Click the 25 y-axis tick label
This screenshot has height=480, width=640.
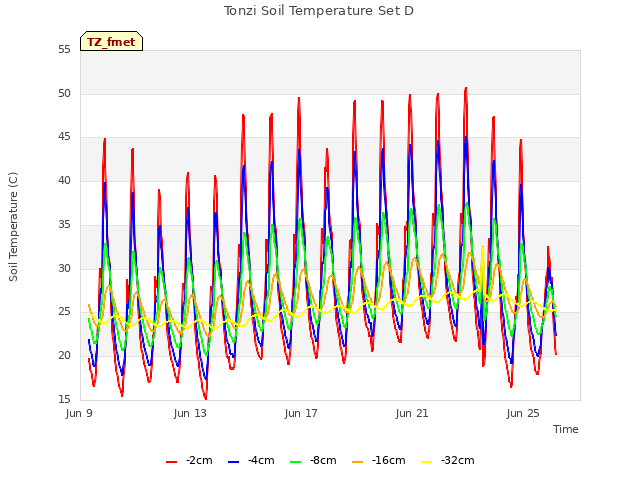tap(64, 312)
